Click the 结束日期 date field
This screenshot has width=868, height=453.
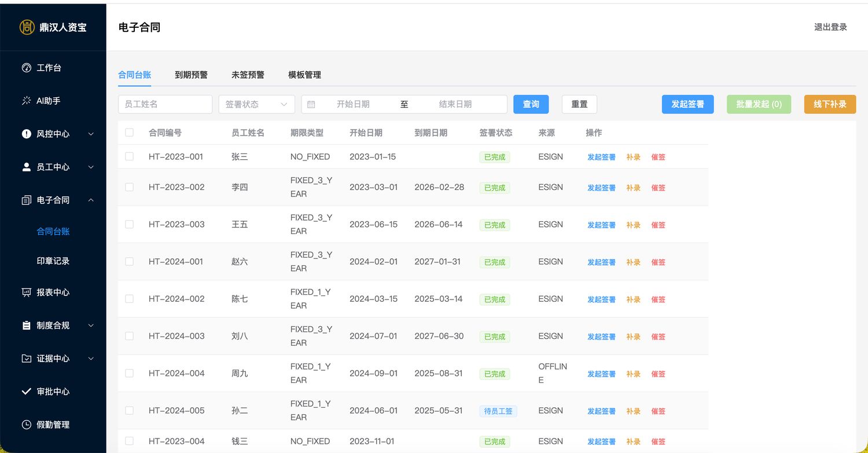(455, 104)
